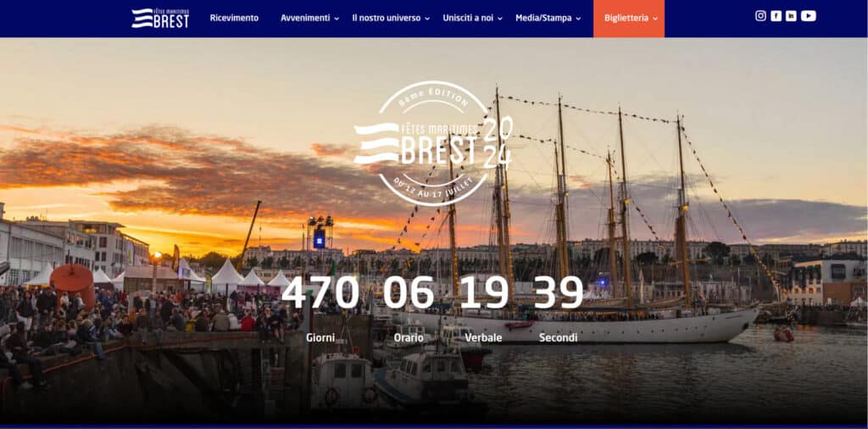The height and width of the screenshot is (429, 868).
Task: Expand Il nostro universo dropdown
Action: (391, 18)
